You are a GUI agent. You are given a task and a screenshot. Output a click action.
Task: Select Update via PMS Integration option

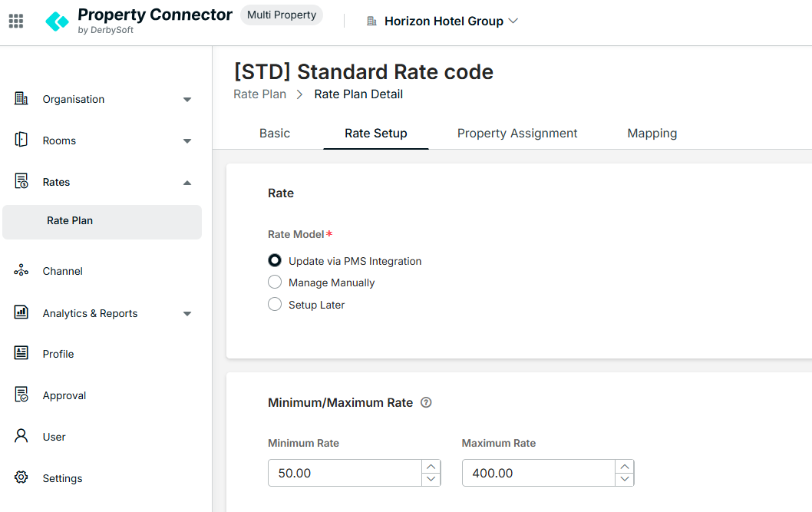pyautogui.click(x=275, y=260)
